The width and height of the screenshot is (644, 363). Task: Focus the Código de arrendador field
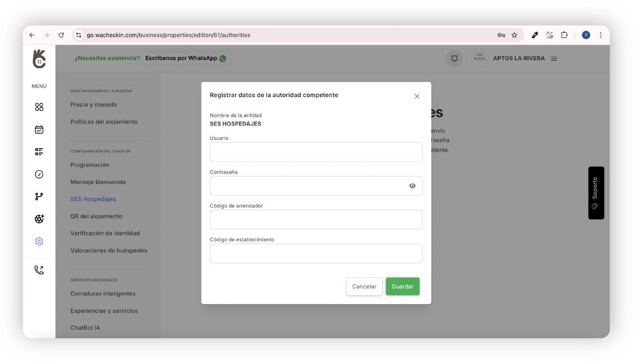[x=316, y=220]
